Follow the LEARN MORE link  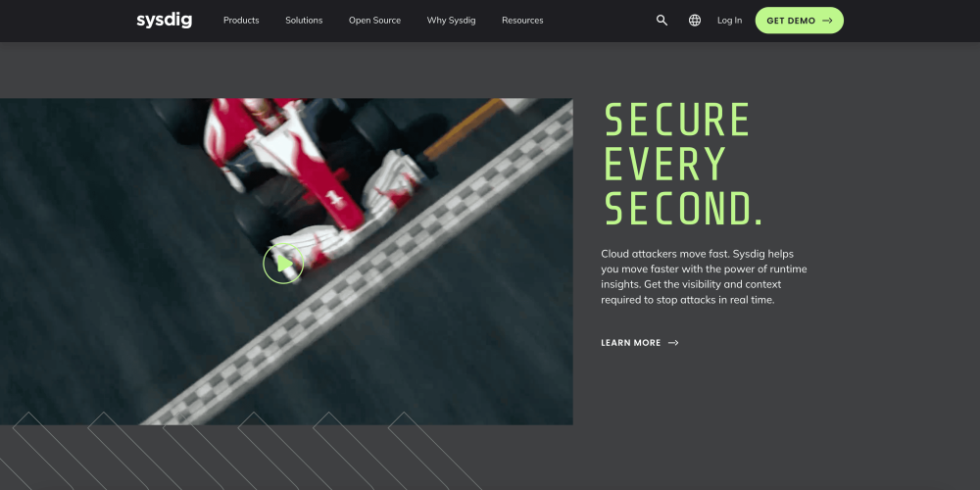click(x=630, y=342)
